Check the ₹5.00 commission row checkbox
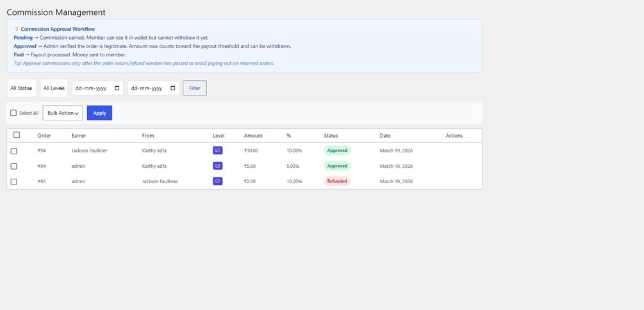The image size is (644, 310). click(13, 167)
